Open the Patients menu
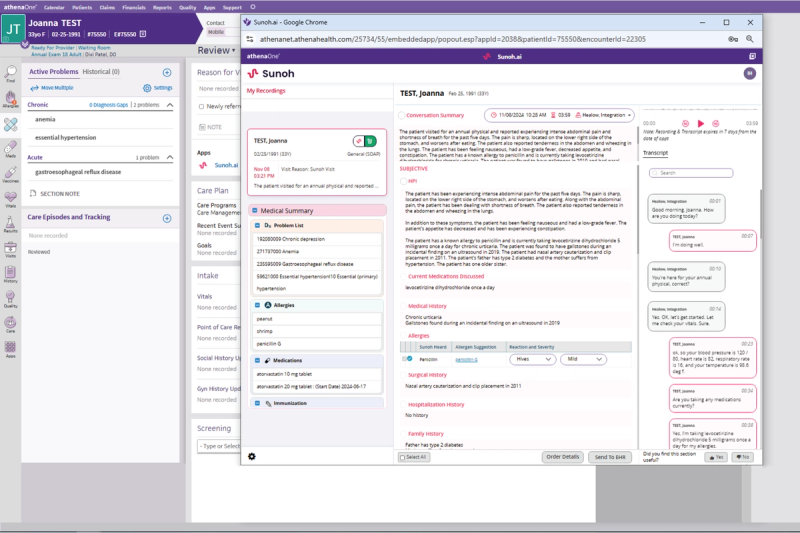 82,8
